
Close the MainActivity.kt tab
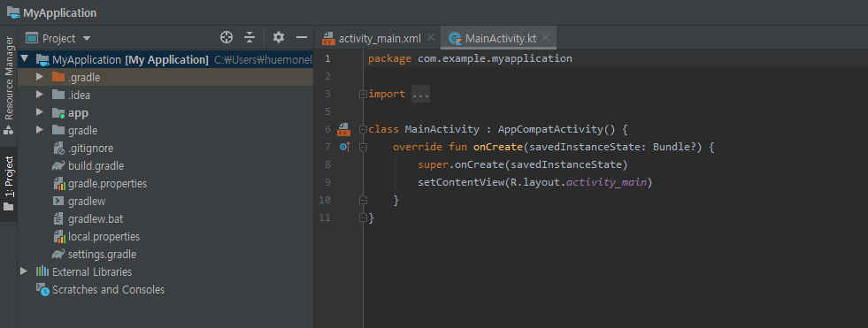[x=546, y=38]
